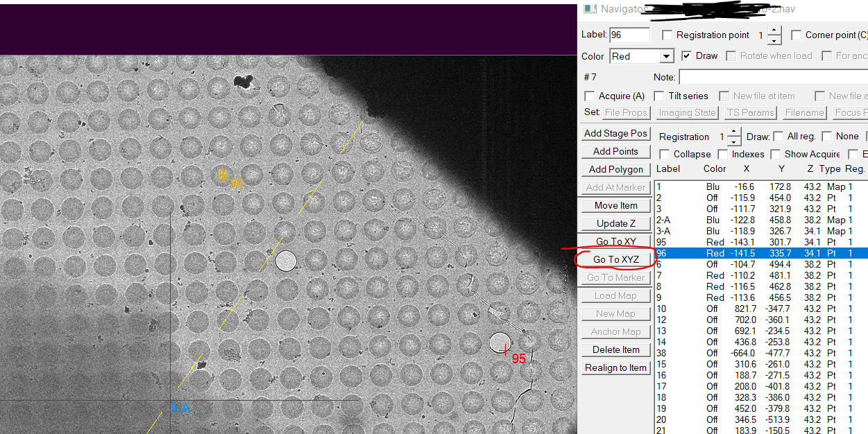
Task: Select the list row labeled 7
Action: click(x=761, y=276)
